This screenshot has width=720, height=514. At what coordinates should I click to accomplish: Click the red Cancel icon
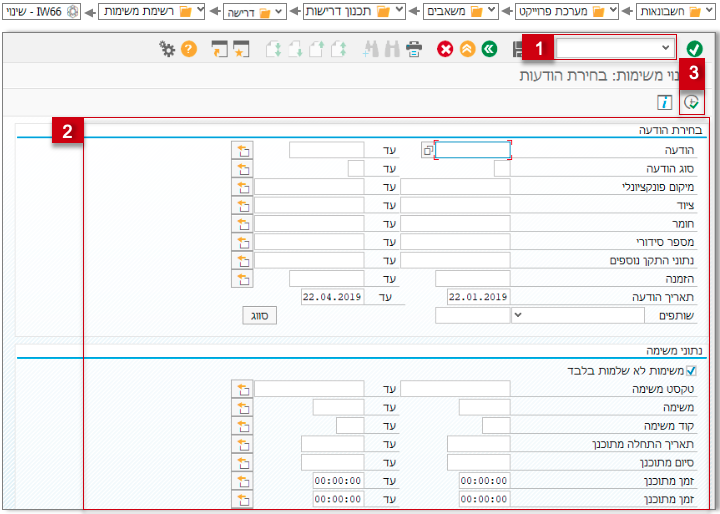coord(445,49)
